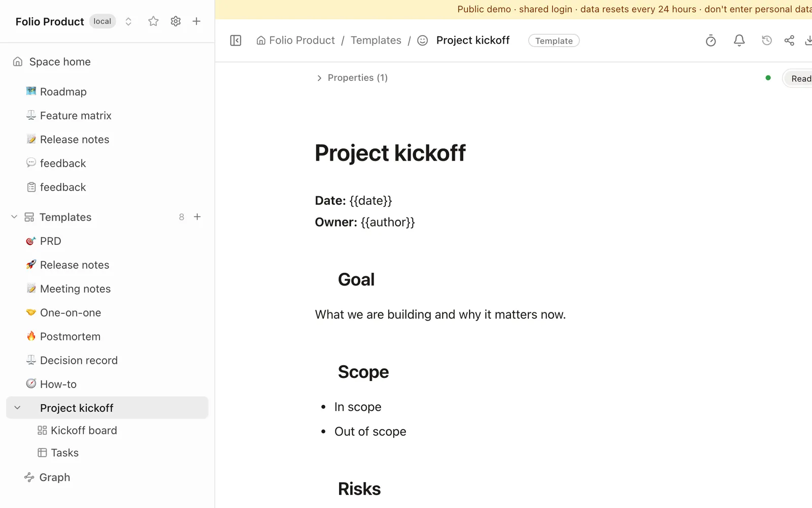Expand Properties (1) section
812x508 pixels.
point(352,78)
